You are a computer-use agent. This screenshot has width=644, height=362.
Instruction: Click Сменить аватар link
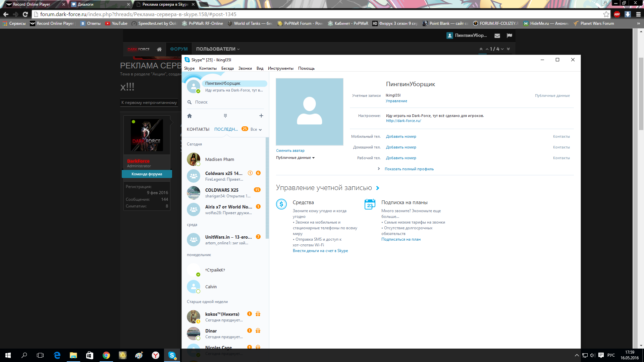(290, 151)
